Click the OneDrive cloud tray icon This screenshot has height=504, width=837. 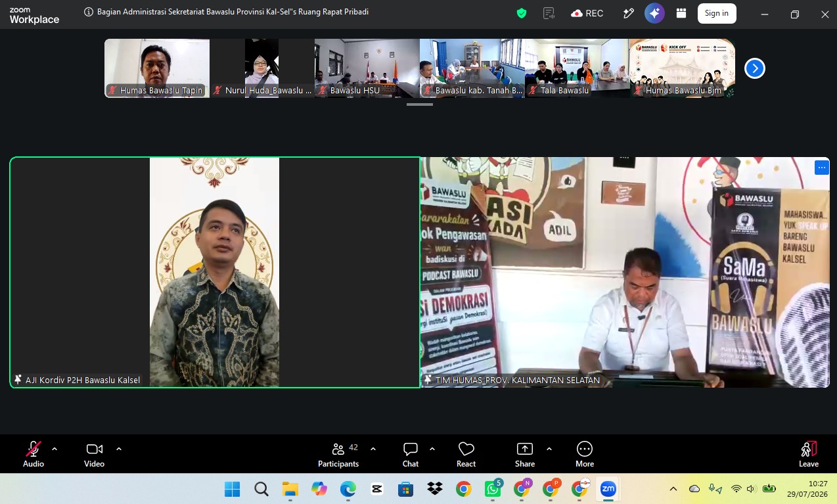694,489
